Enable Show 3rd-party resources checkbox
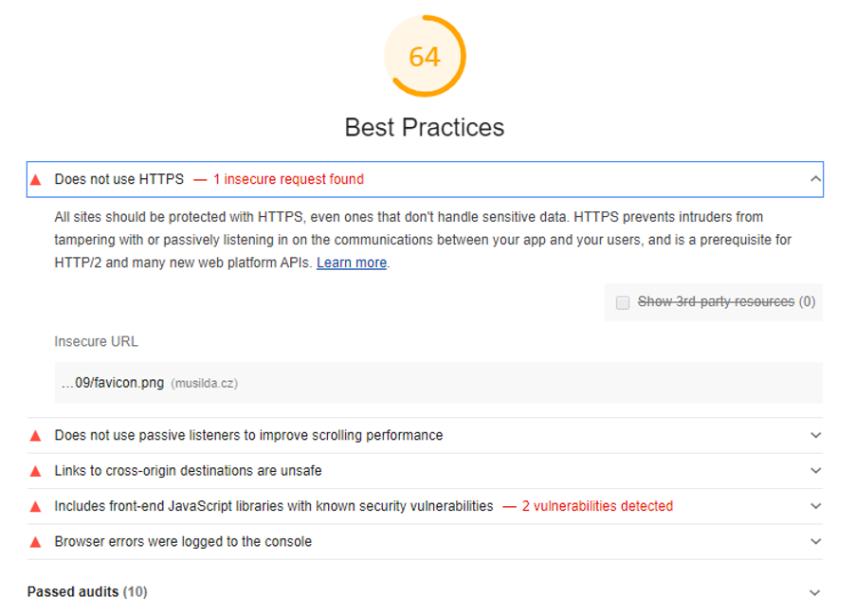 pyautogui.click(x=623, y=302)
